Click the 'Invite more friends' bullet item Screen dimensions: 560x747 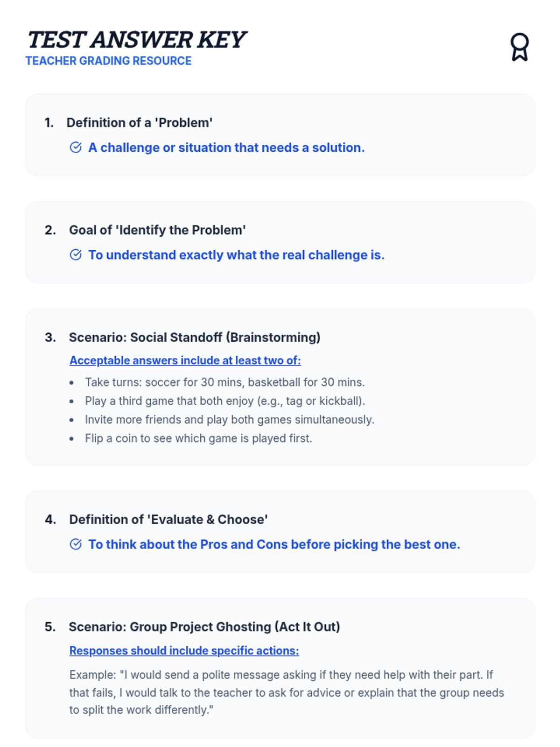(230, 420)
